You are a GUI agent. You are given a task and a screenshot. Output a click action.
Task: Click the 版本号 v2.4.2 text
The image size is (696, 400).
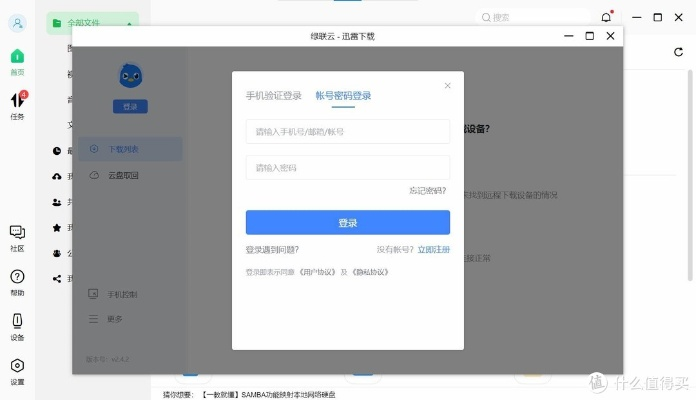click(x=107, y=359)
